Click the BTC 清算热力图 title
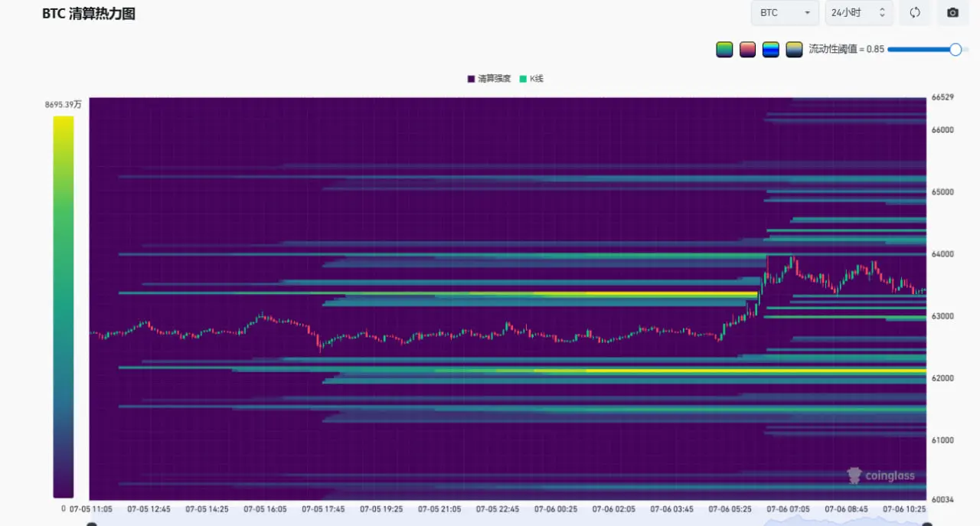The height and width of the screenshot is (526, 980). (x=89, y=14)
